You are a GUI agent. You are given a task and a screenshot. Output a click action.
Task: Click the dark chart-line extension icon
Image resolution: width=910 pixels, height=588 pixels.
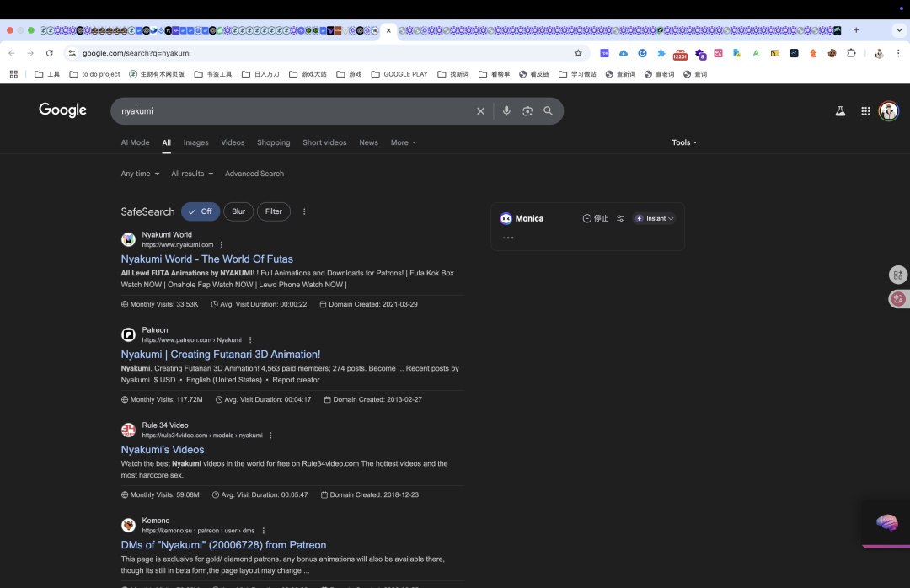794,53
